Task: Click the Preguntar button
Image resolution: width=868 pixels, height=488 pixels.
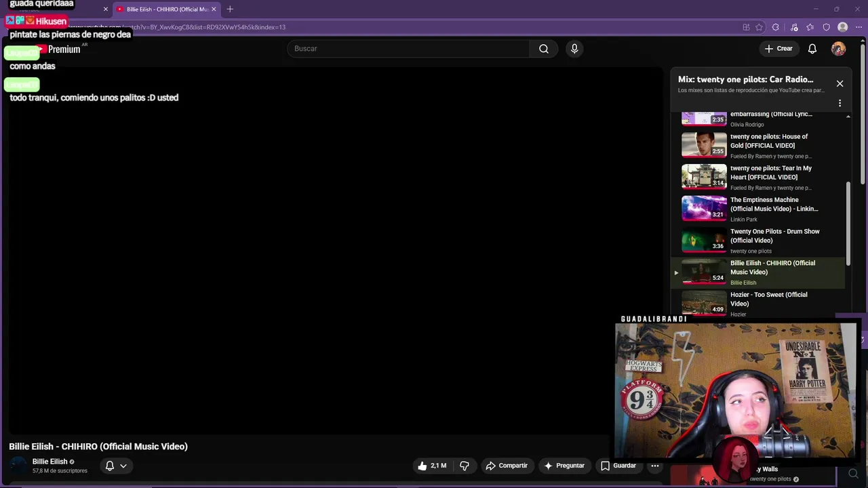Action: (x=564, y=466)
